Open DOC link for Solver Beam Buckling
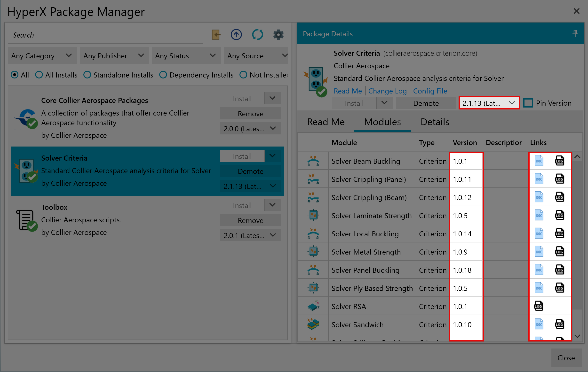This screenshot has height=372, width=588. pos(539,161)
